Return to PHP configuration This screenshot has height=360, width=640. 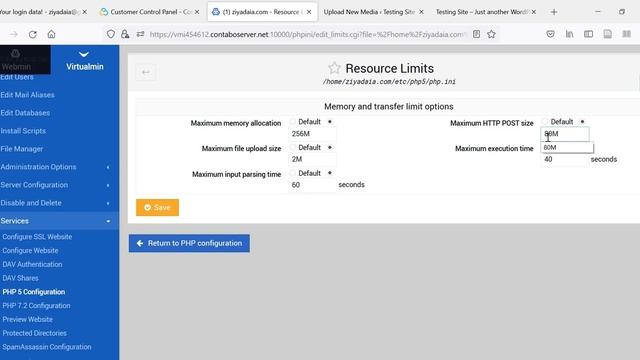[x=189, y=243]
